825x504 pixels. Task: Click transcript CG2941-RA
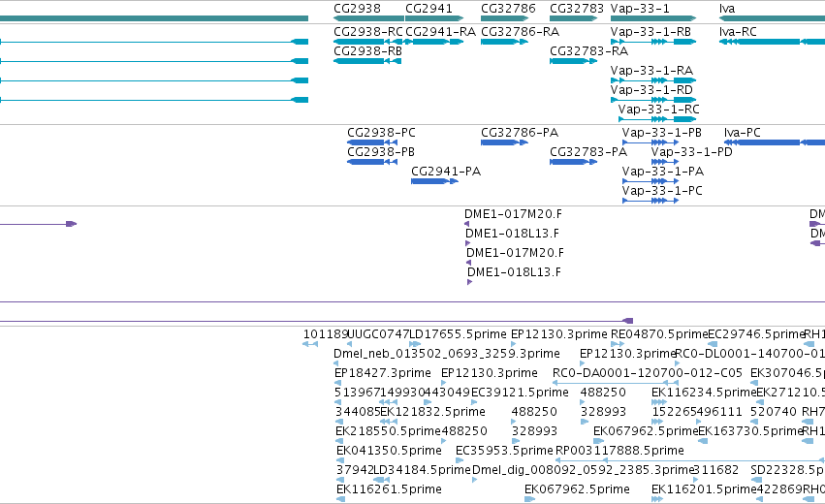[x=434, y=42]
